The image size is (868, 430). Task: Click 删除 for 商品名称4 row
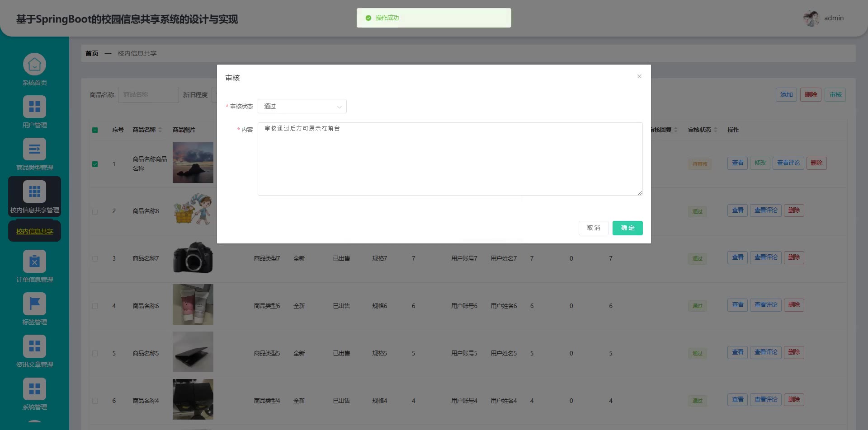[794, 400]
